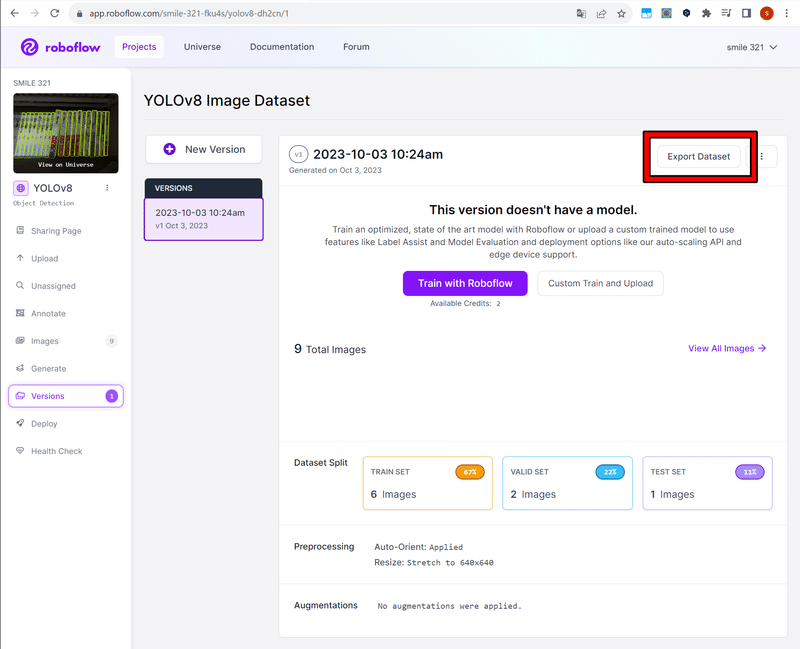
Task: Go back with browser back arrow
Action: click(x=14, y=13)
